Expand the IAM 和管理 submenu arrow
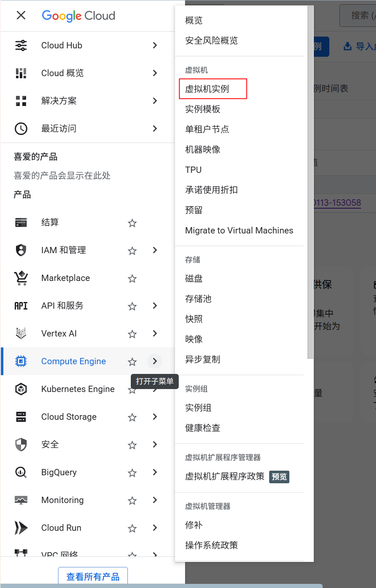Viewport: 376px width, 588px height. (x=155, y=250)
